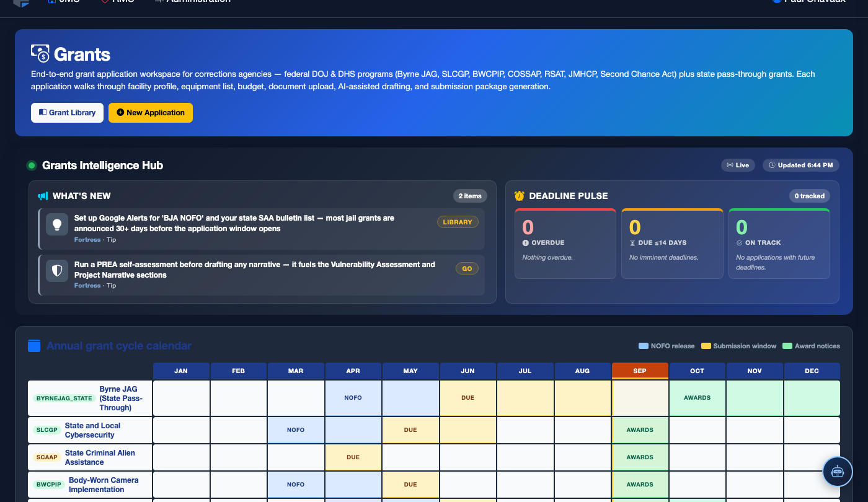Open the ON TRACK deadline card
The image size is (868, 502).
click(779, 244)
